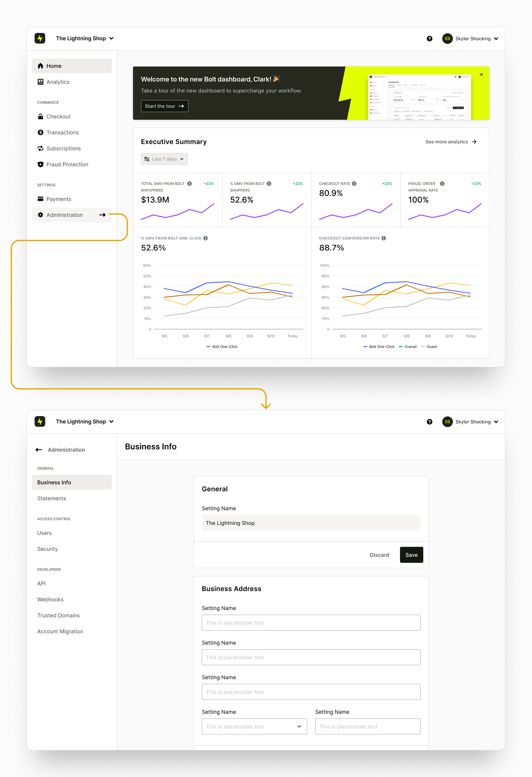Click the info icon next to Total GMV From Bolt Shoppers

[x=190, y=184]
